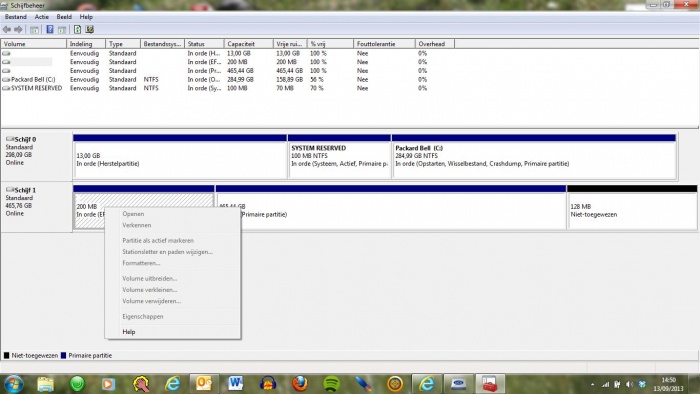Sort by the Vrije rui... column header

point(290,44)
